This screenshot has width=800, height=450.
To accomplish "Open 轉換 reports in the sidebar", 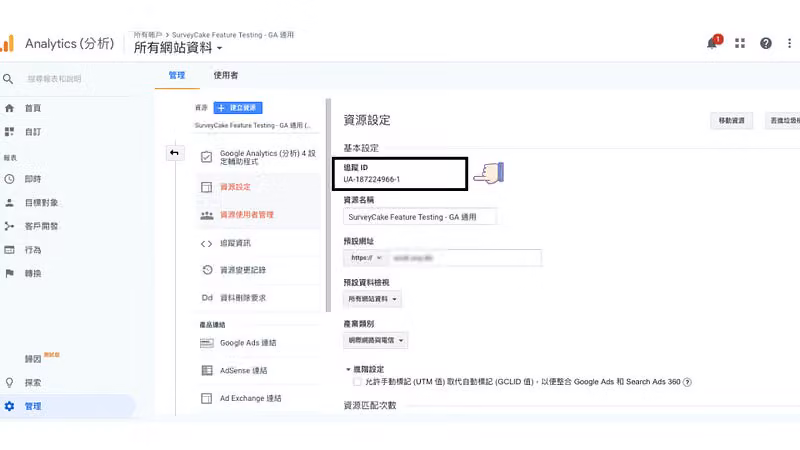I will (33, 273).
